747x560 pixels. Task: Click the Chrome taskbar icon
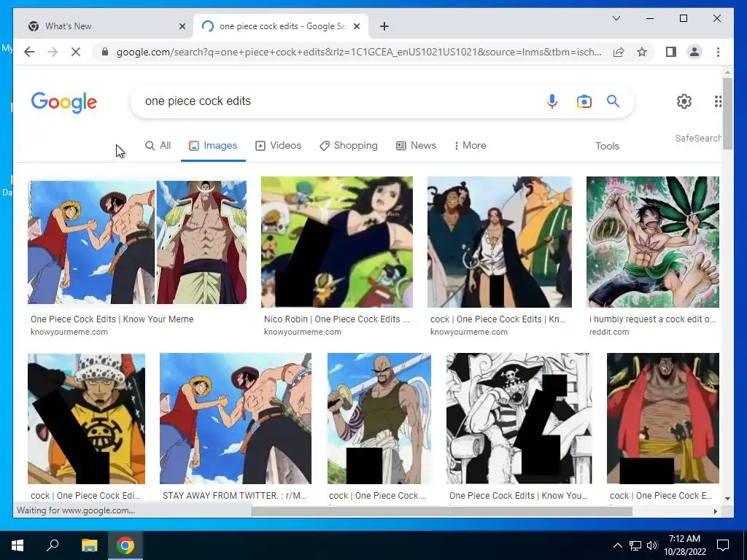(x=125, y=545)
